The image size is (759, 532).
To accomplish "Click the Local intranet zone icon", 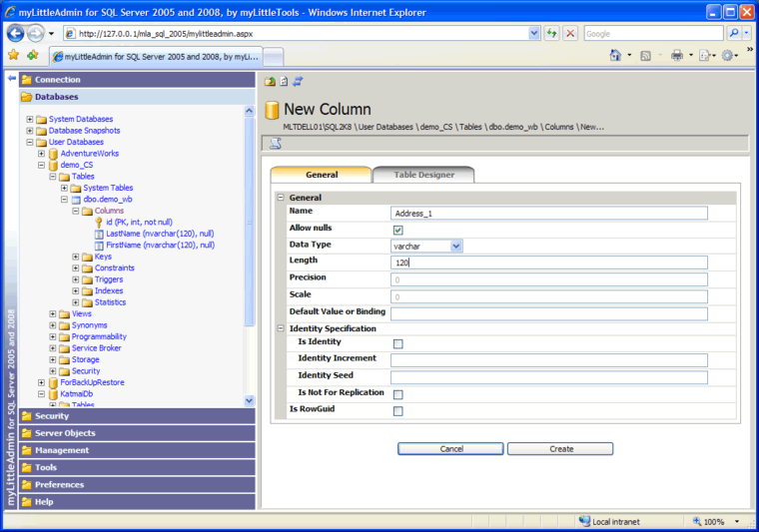I will [x=585, y=521].
